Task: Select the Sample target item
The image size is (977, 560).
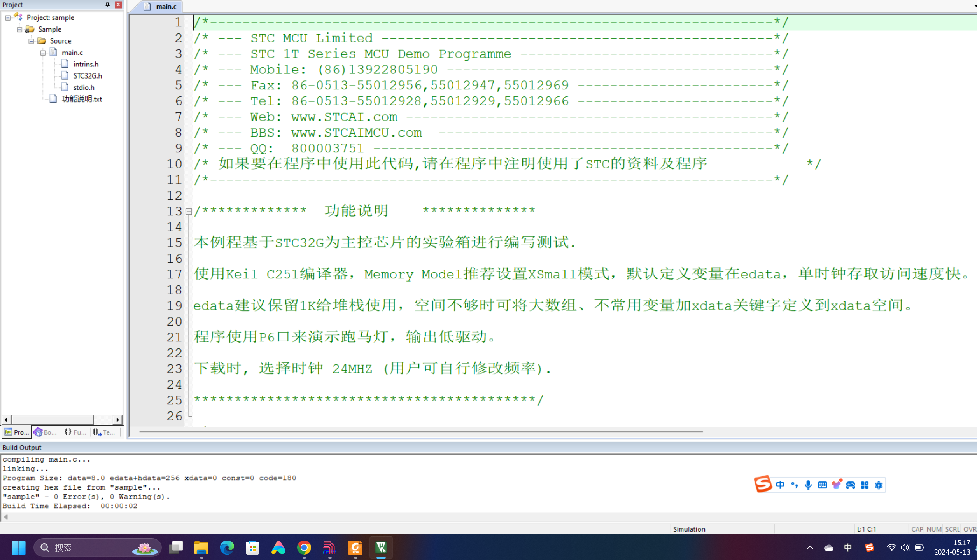Action: [50, 29]
